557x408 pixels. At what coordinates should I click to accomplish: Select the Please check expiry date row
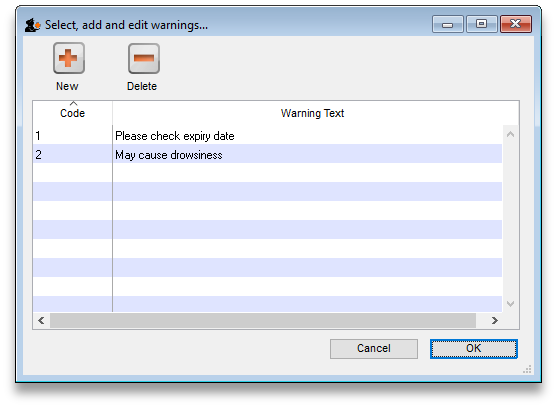coord(267,136)
